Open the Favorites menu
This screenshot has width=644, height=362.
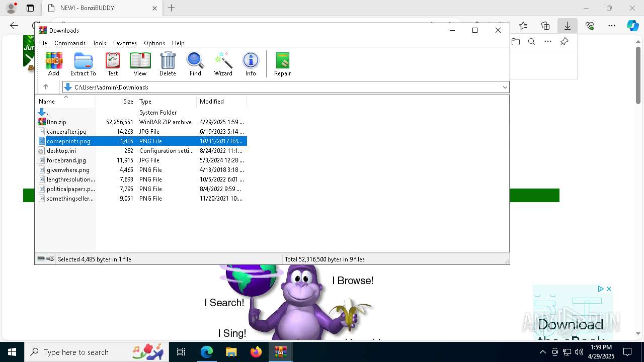click(x=125, y=43)
